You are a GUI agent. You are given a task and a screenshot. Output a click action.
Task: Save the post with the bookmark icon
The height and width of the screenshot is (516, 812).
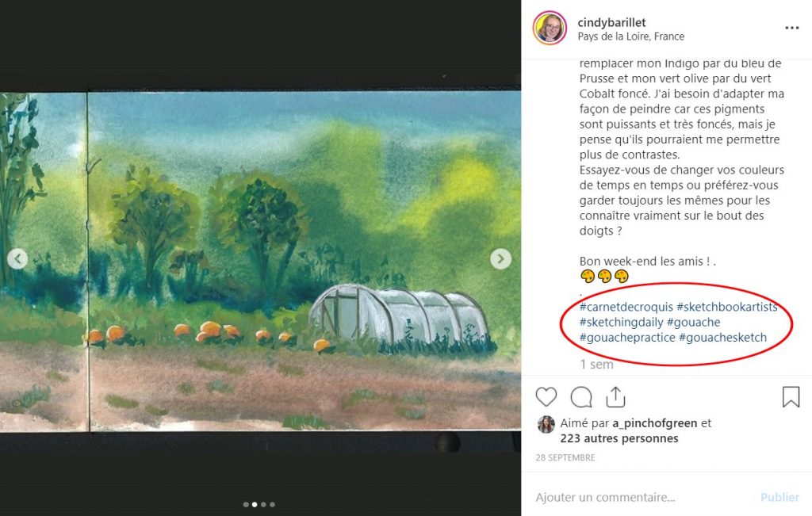791,397
